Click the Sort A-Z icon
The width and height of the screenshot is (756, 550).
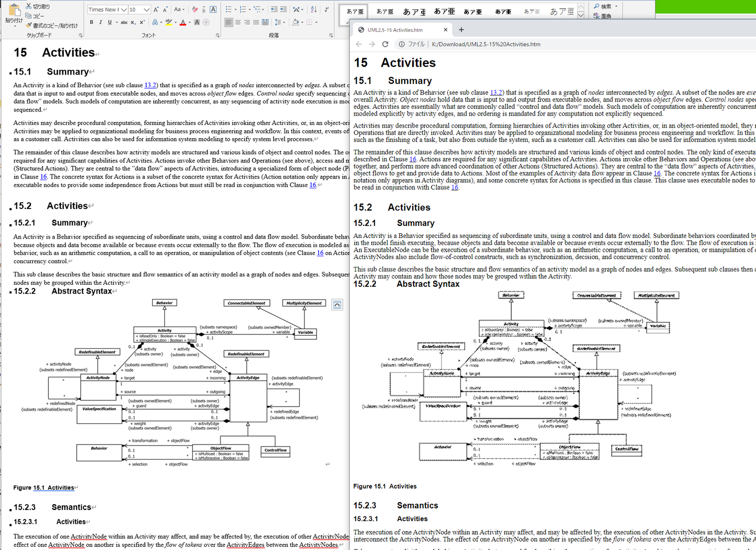pos(313,9)
